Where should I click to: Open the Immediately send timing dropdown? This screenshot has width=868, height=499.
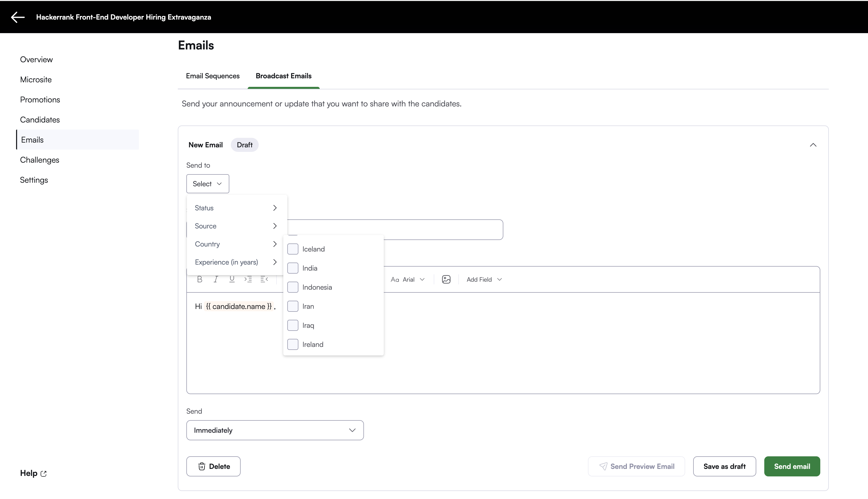click(275, 430)
